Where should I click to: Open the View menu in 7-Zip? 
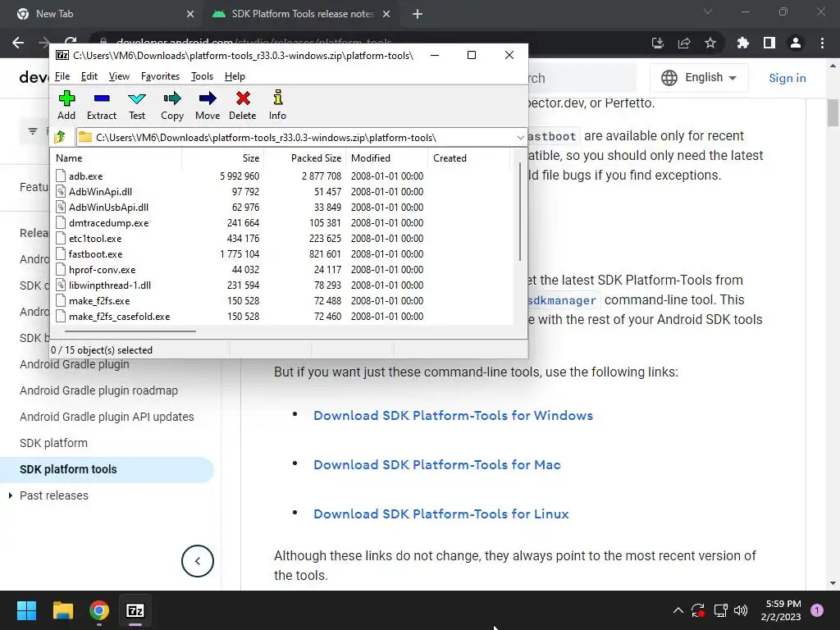(119, 76)
